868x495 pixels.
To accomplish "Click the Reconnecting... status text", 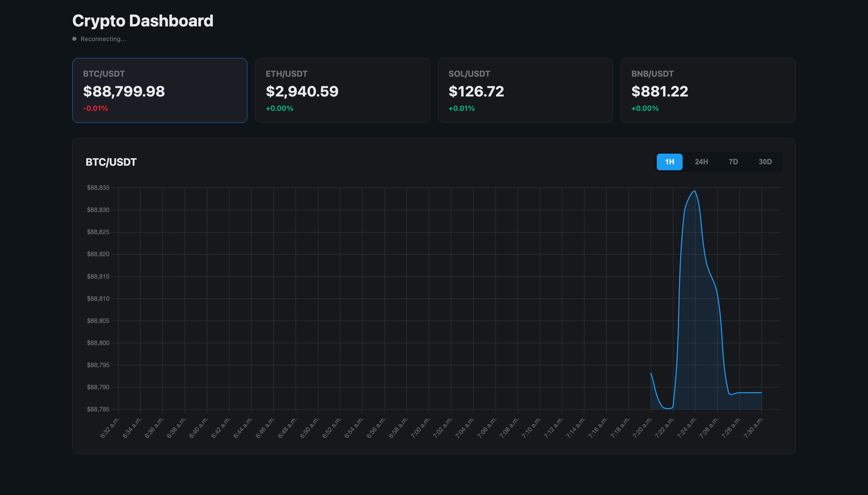I will (x=103, y=39).
